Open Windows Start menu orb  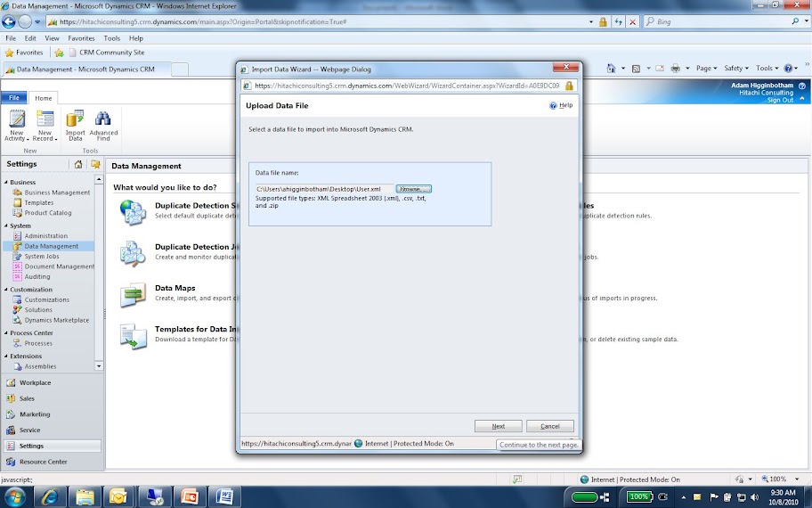pyautogui.click(x=14, y=496)
